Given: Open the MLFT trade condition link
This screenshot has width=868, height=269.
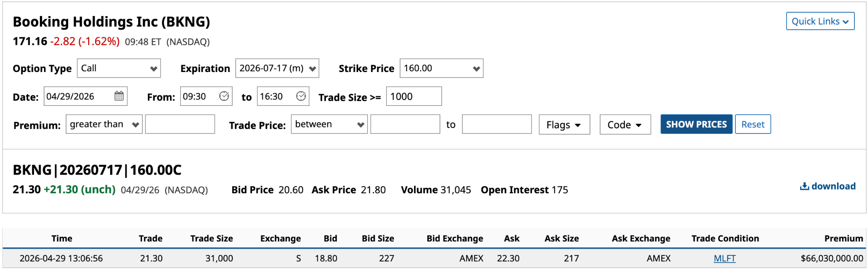Looking at the screenshot, I should 724,258.
